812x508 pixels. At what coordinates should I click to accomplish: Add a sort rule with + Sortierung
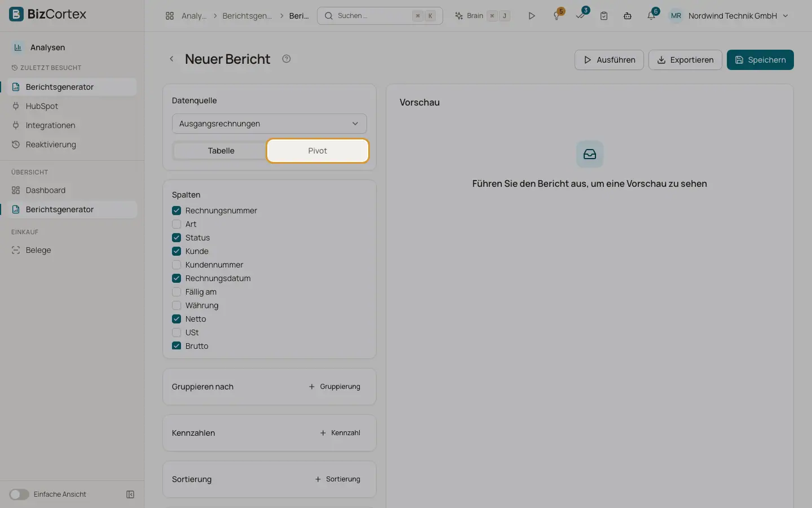(x=337, y=479)
